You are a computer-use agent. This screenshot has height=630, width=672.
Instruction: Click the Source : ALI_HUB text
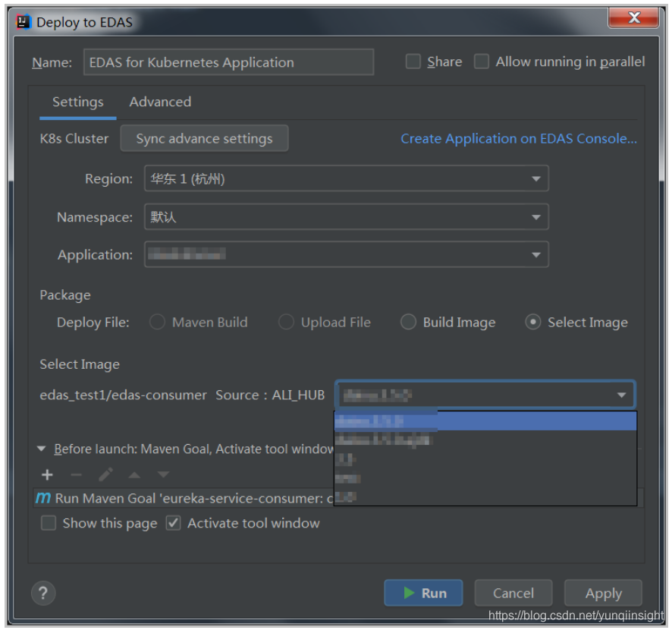tap(271, 395)
